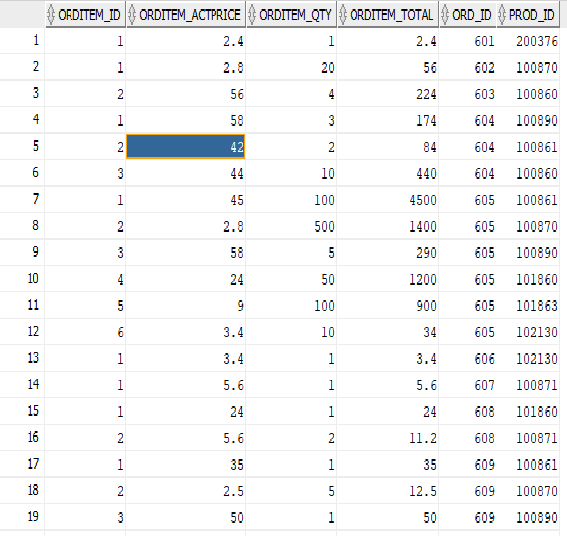Select ORDITEM_TOTAL cell 224

point(388,94)
